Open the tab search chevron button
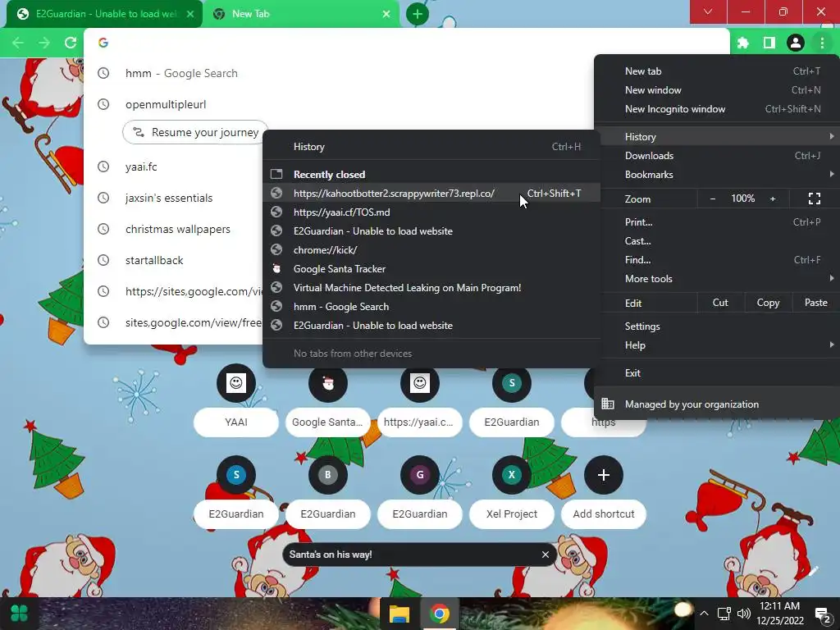 (708, 11)
